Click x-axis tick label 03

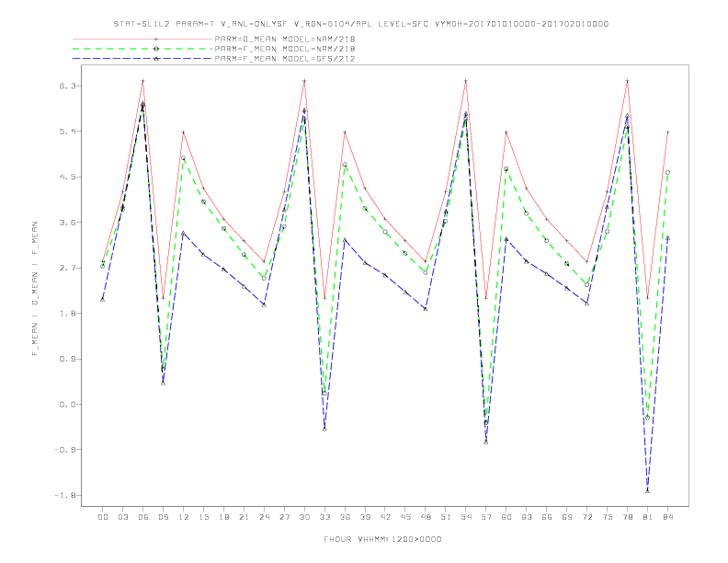click(x=122, y=517)
